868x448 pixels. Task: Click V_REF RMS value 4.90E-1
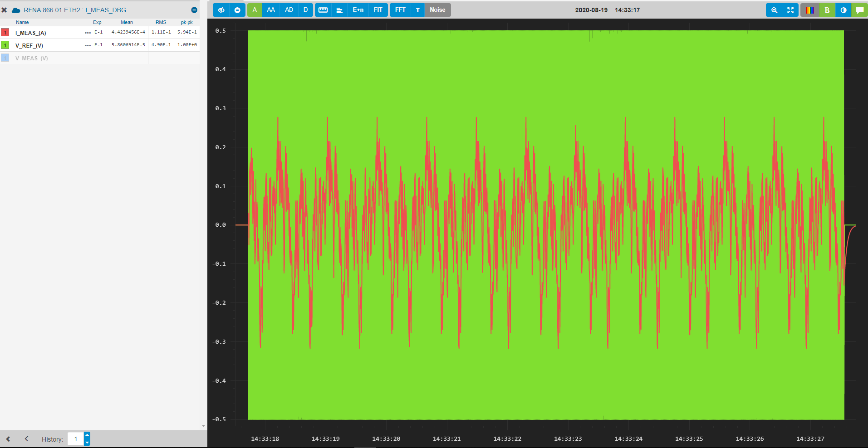point(161,45)
